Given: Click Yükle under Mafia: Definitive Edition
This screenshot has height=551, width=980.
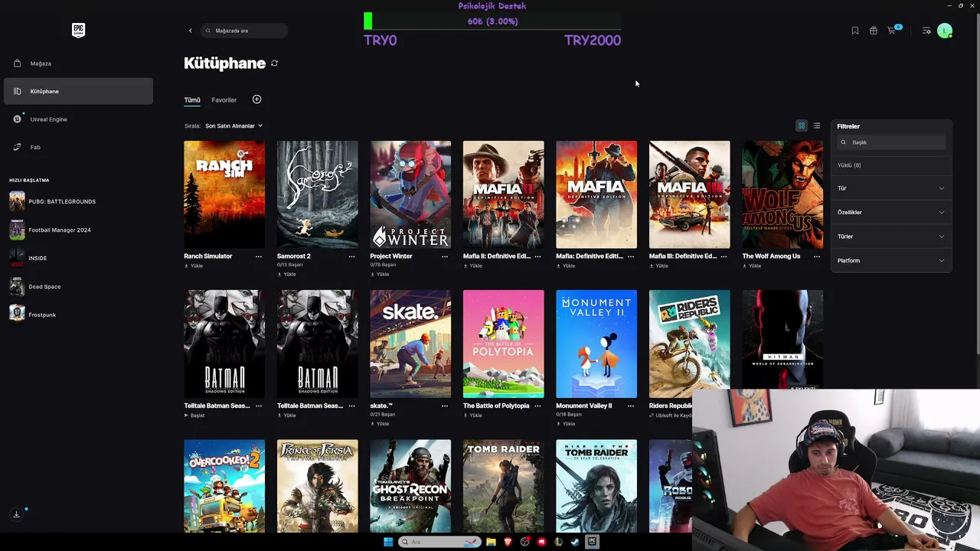Looking at the screenshot, I should 566,266.
